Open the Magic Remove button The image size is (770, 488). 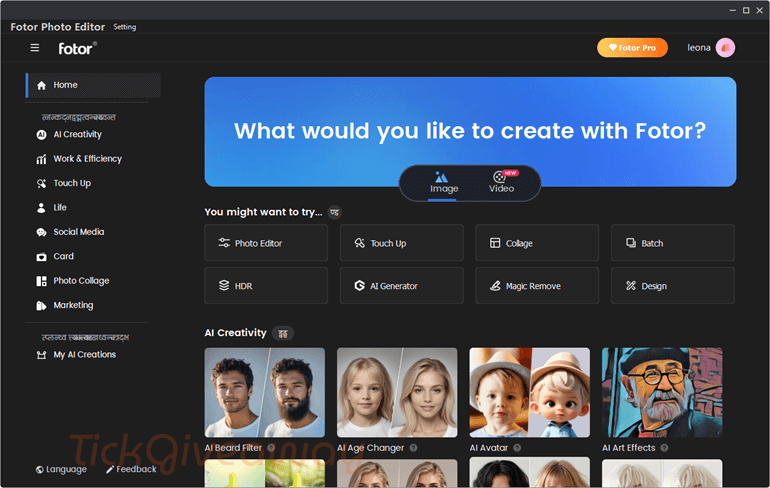[537, 286]
